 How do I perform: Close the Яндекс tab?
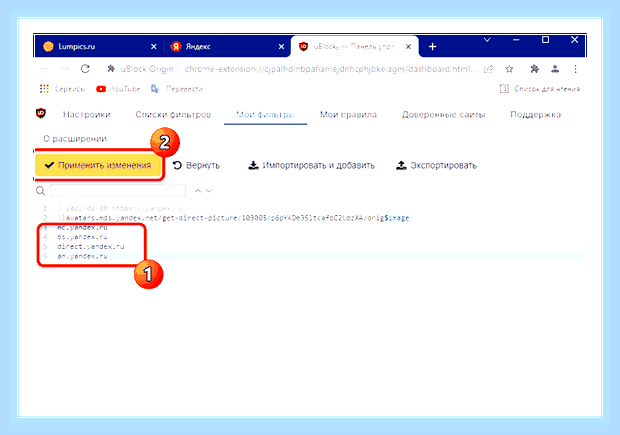coord(281,47)
